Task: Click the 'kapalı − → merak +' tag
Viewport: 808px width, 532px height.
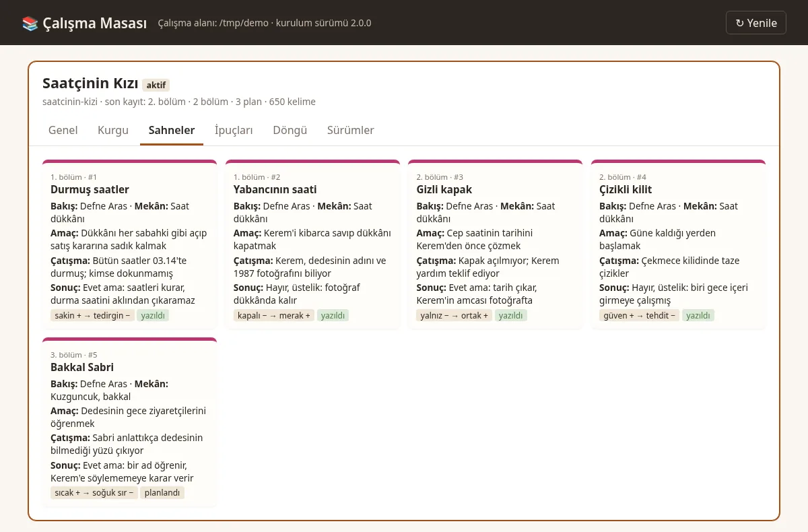Action: pyautogui.click(x=274, y=315)
